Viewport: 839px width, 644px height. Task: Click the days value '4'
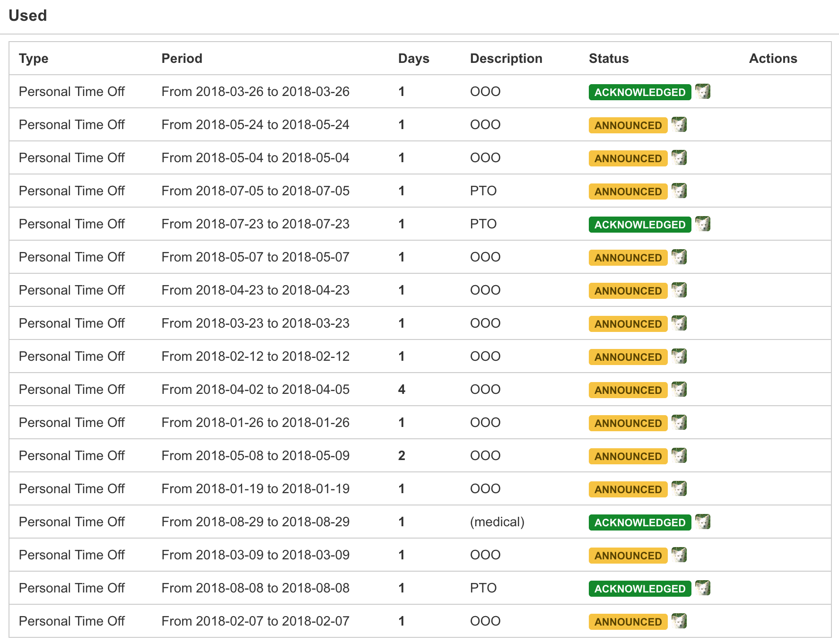pyautogui.click(x=402, y=389)
